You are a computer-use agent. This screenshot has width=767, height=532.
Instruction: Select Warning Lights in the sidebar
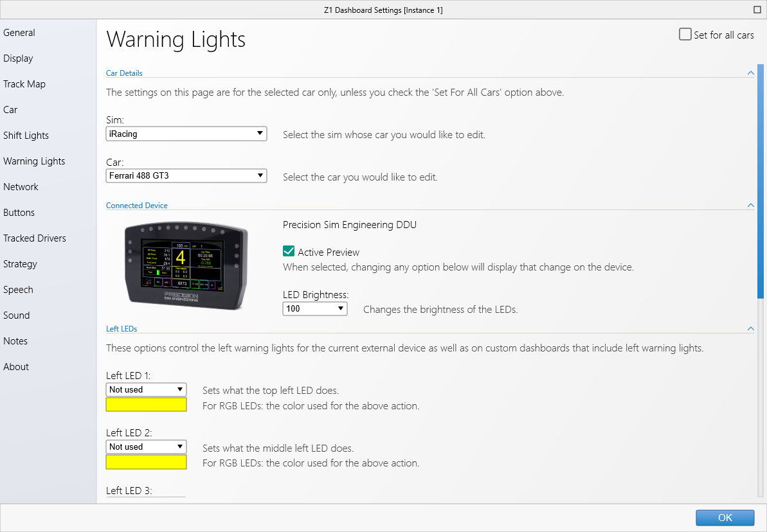(x=34, y=161)
